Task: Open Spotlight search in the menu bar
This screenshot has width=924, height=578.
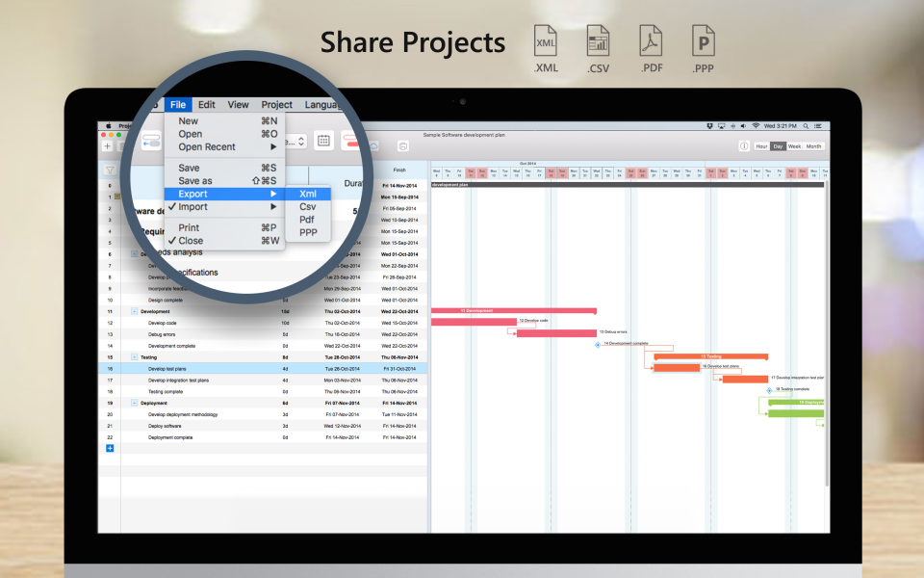Action: (x=806, y=126)
